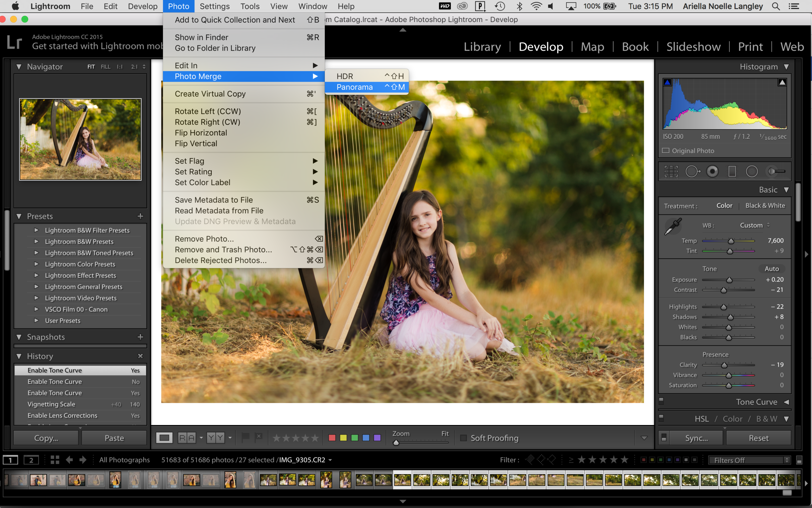Viewport: 812px width, 508px height.
Task: Toggle shadow clipping indicator in histogram
Action: (x=667, y=82)
